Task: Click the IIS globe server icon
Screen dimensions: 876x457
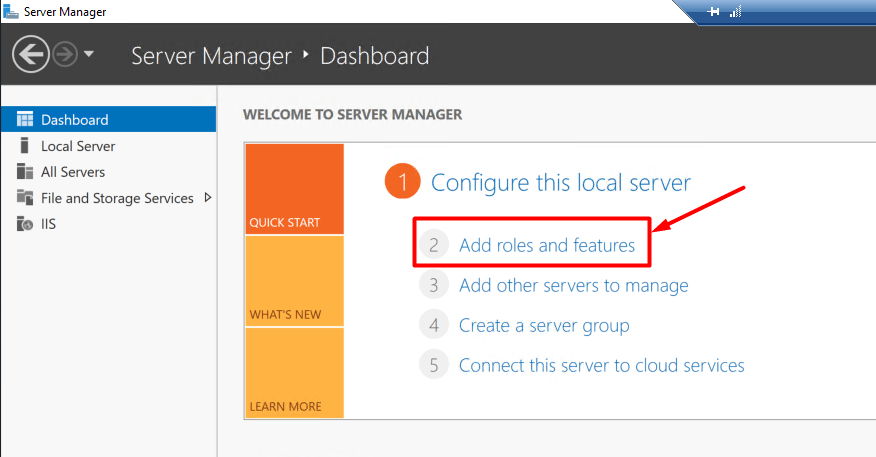Action: tap(25, 223)
